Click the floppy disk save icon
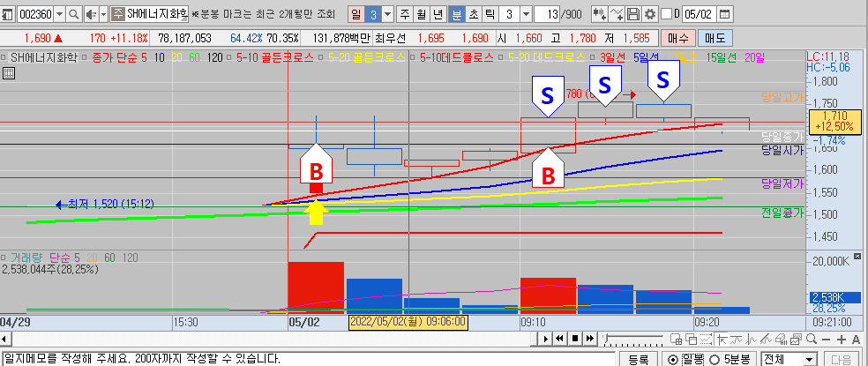 (x=634, y=14)
